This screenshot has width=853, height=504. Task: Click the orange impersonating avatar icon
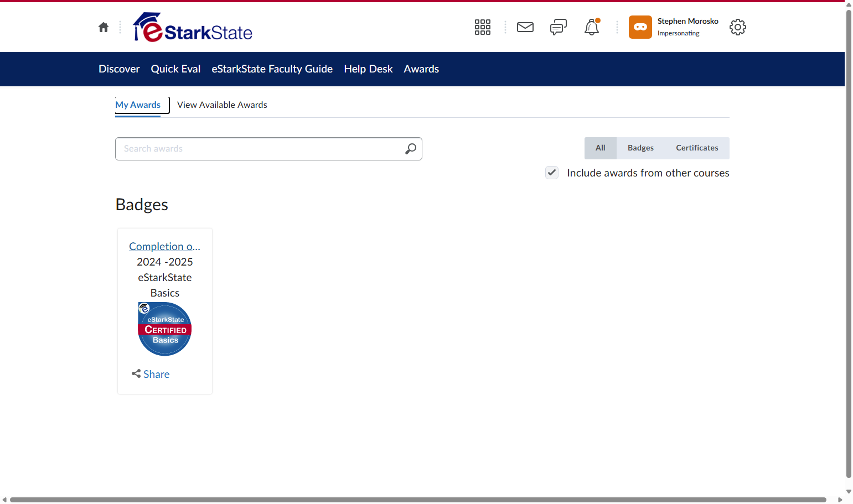pos(640,27)
